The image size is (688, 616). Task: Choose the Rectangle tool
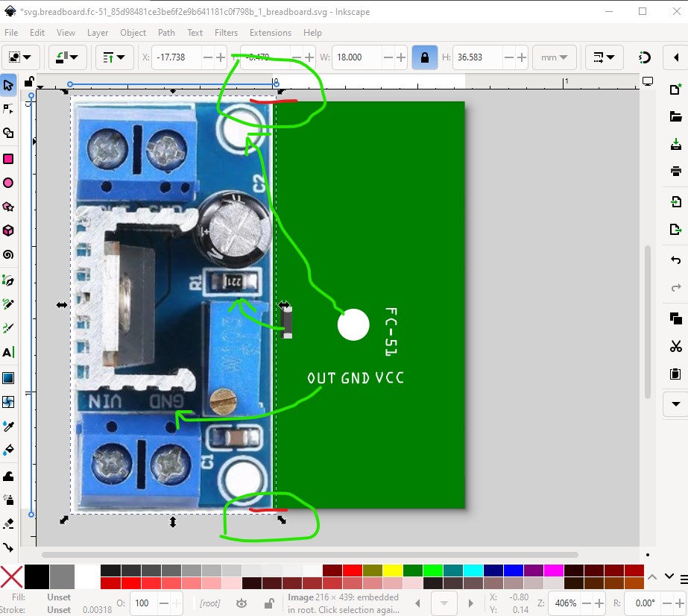tap(8, 159)
